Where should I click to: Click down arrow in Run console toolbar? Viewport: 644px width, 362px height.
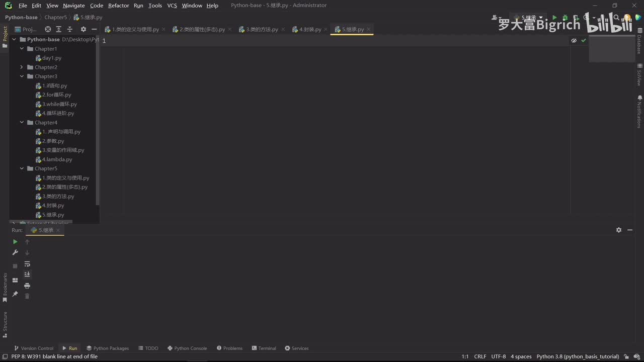pos(27,252)
